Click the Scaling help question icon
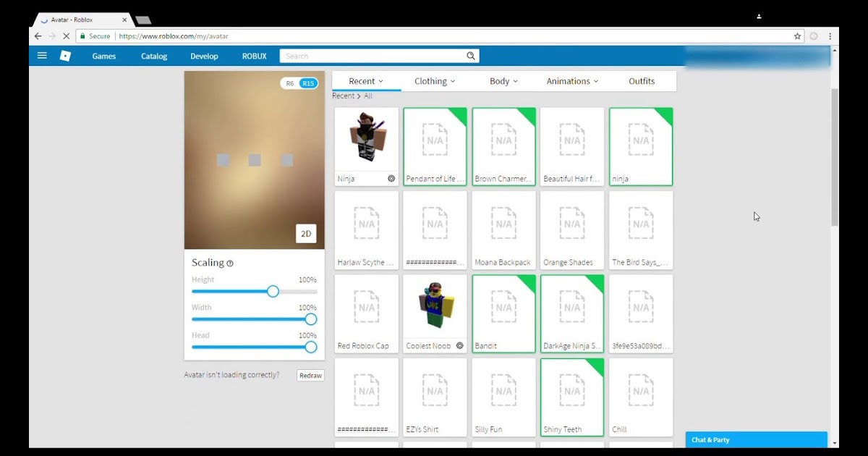 (x=230, y=263)
